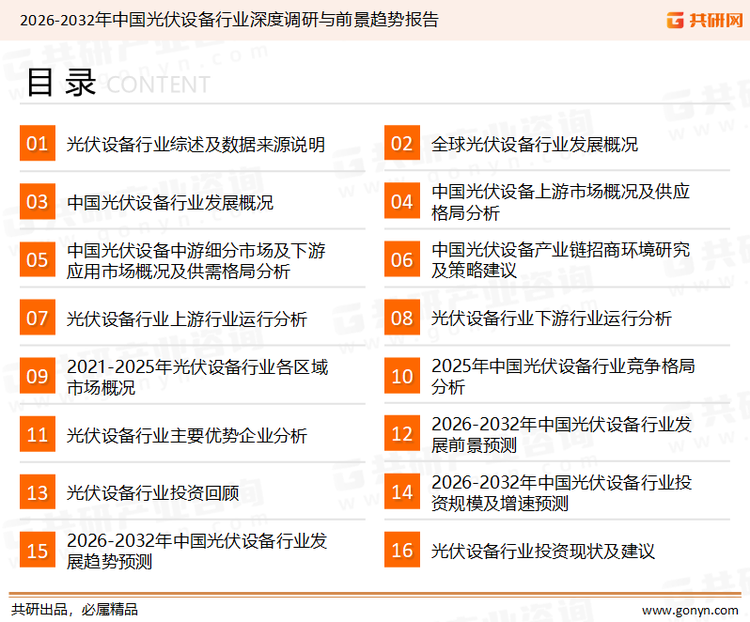750x622 pixels.
Task: Select chapter 光伏设备行业投资现状及建议
Action: pos(543,551)
